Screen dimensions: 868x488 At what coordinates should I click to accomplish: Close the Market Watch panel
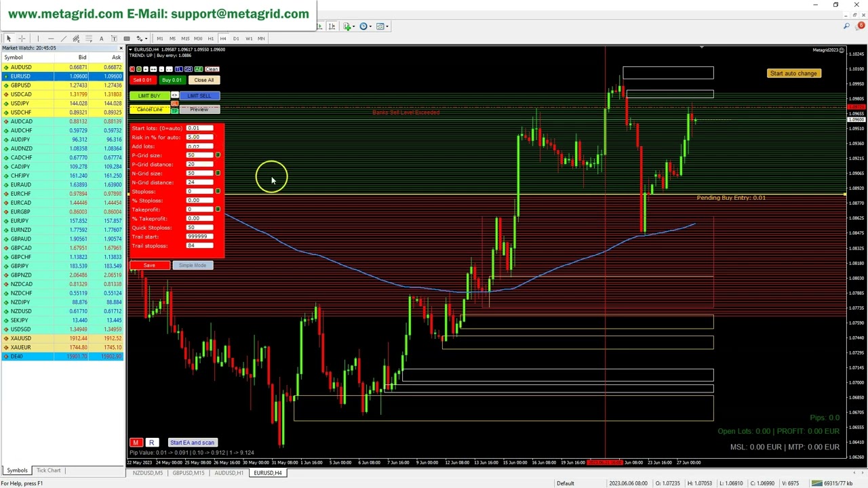click(121, 48)
